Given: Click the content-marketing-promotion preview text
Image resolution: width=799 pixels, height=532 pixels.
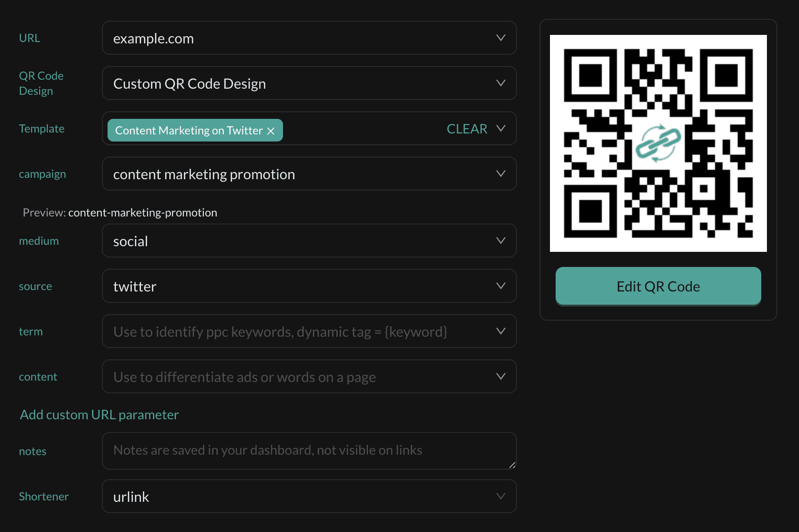Looking at the screenshot, I should 143,212.
